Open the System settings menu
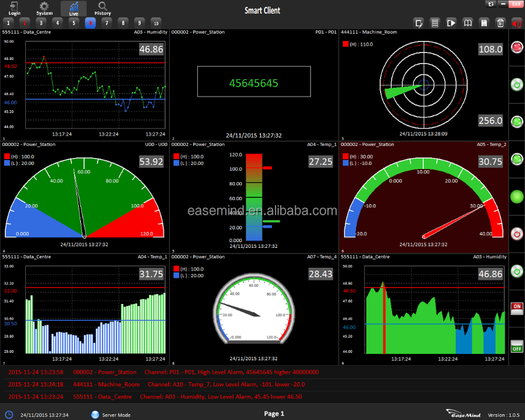The image size is (525, 420). [44, 8]
